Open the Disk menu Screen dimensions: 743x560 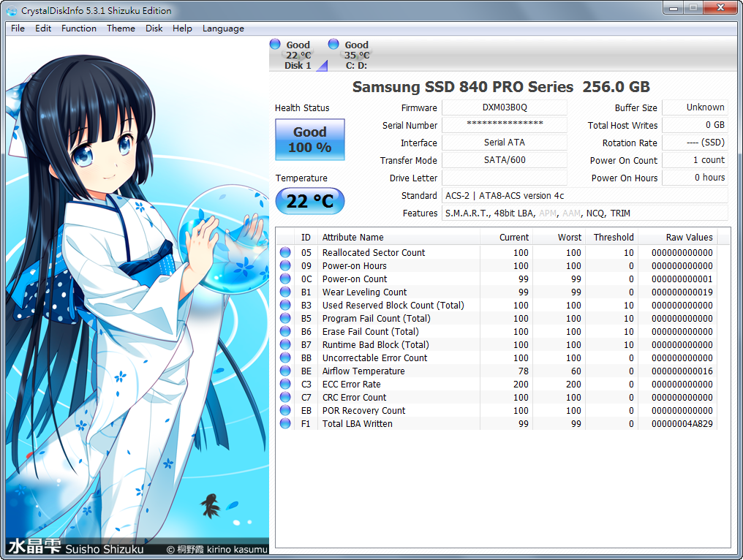pyautogui.click(x=154, y=29)
